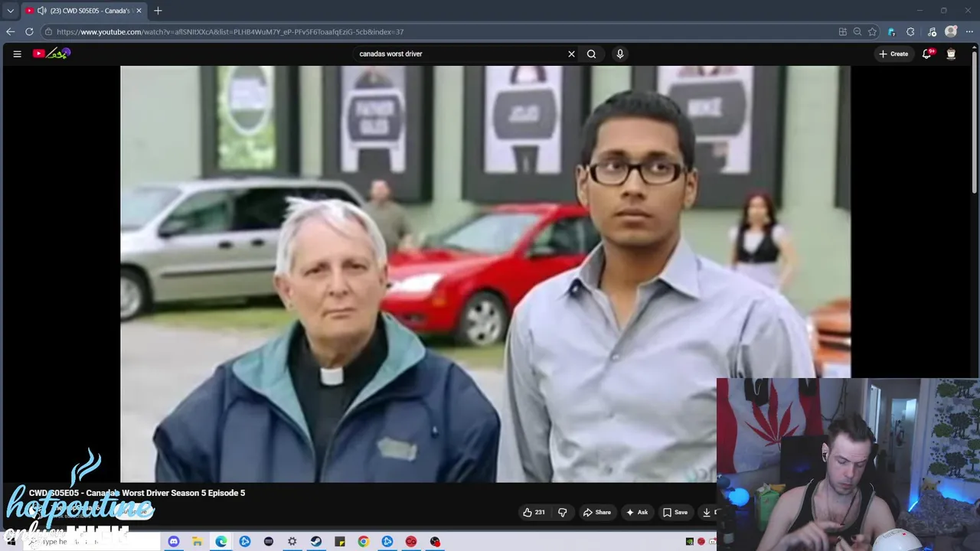980x551 pixels.
Task: Clear the search box with the X
Action: pos(571,54)
